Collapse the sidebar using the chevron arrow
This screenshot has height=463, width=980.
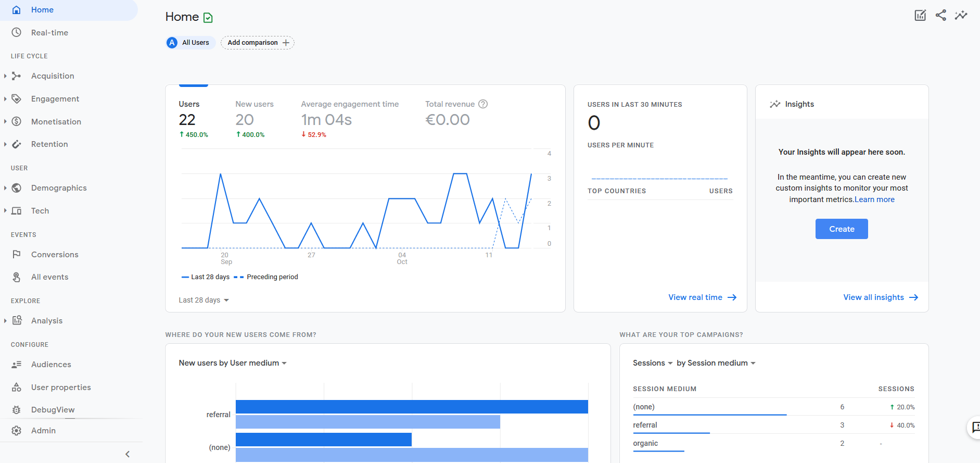(128, 454)
